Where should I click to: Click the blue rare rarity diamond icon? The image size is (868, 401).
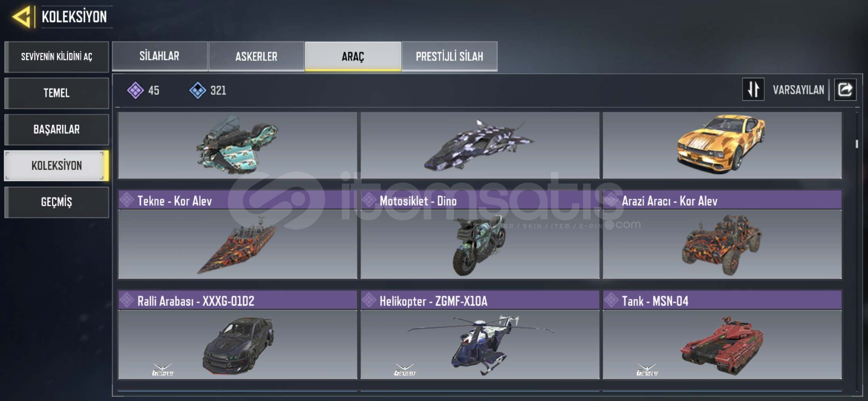pyautogui.click(x=198, y=90)
